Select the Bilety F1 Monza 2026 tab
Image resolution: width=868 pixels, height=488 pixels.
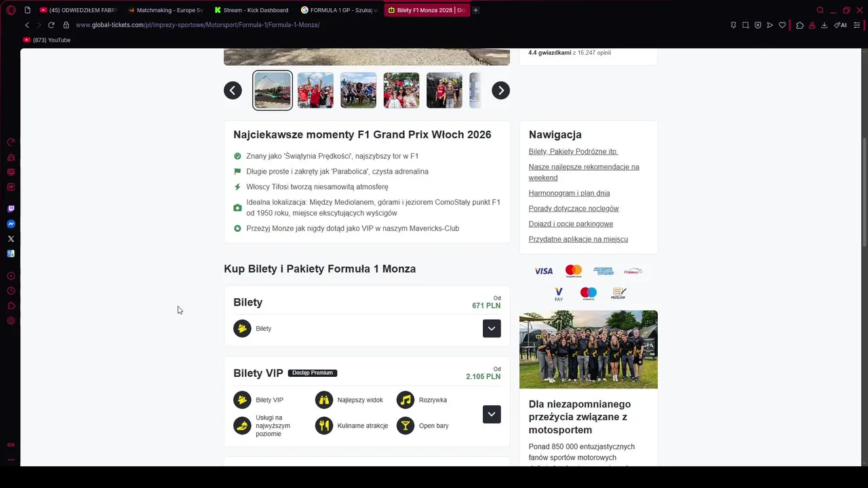click(x=427, y=10)
